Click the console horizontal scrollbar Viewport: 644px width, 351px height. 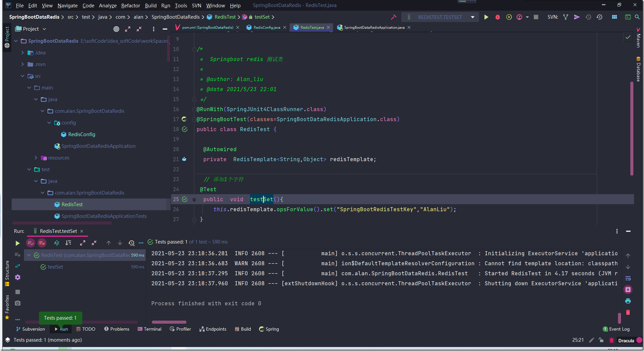[169, 322]
